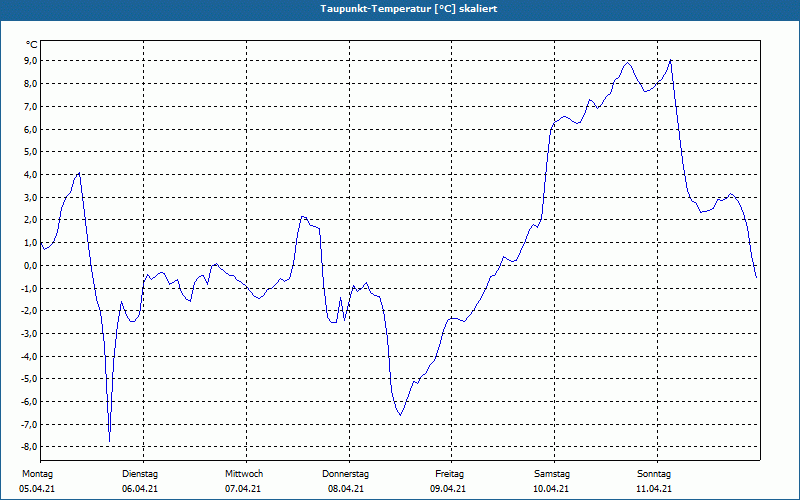
Task: Click the °C unit label on axis
Action: [x=32, y=45]
